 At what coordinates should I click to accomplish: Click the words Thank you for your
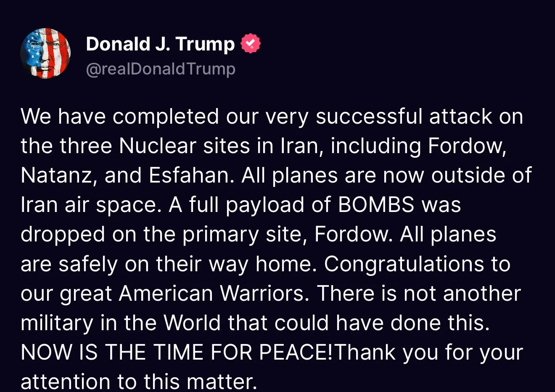[428, 353]
